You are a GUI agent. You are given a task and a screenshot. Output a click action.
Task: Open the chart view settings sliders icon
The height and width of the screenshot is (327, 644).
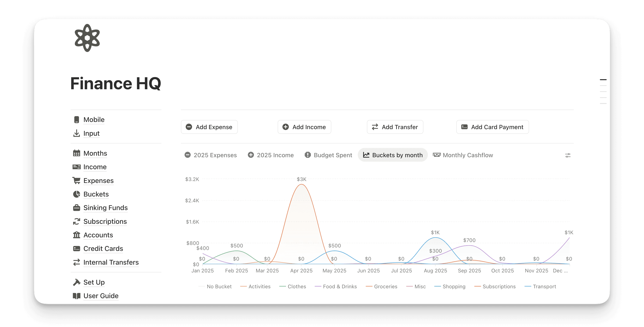click(568, 155)
